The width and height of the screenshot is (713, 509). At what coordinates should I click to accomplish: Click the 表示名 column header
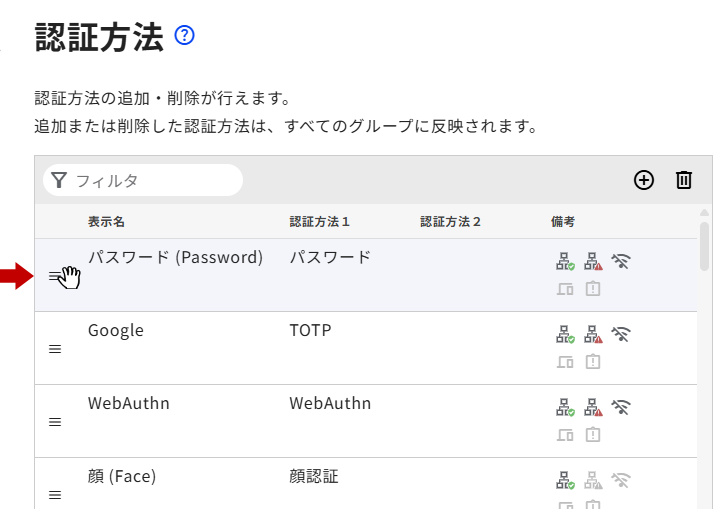pos(106,221)
